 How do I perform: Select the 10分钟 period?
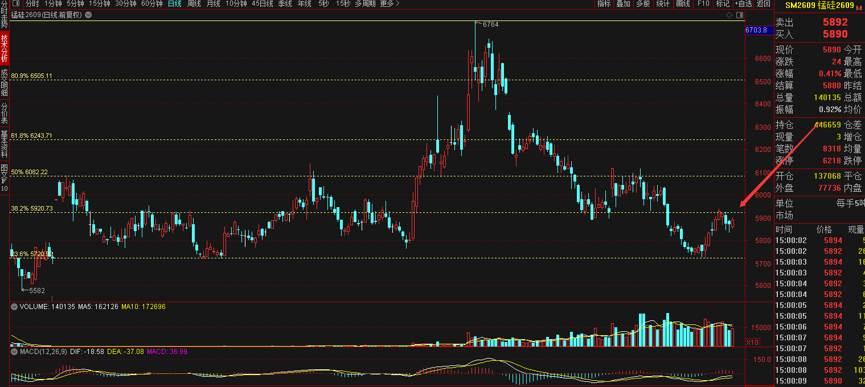click(x=236, y=3)
